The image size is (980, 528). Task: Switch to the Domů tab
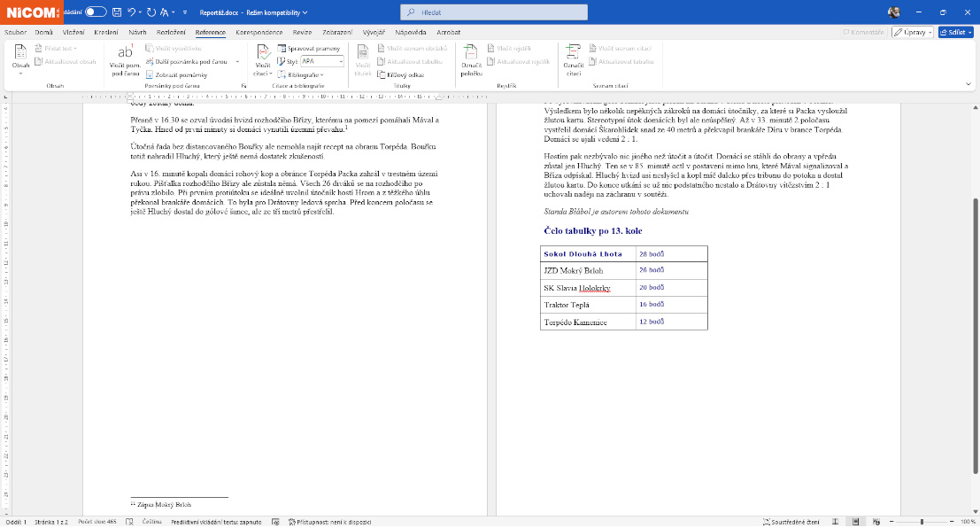(x=43, y=33)
